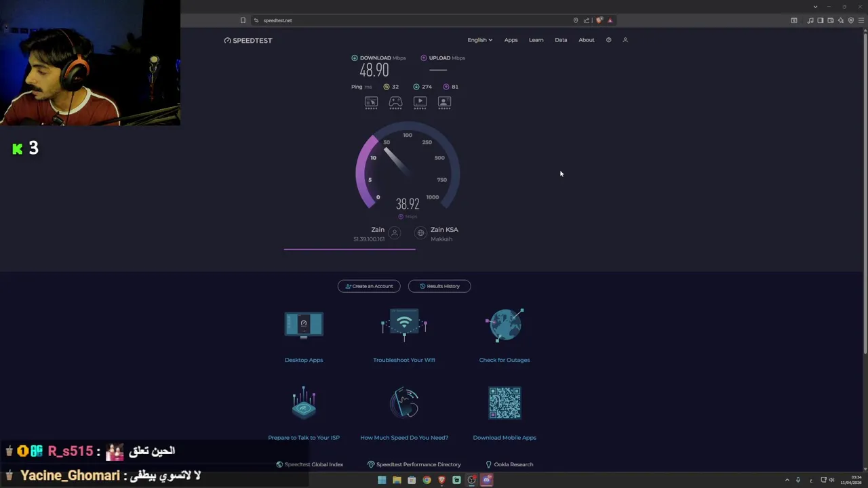Click the 38.92 upload speed reading
Image resolution: width=868 pixels, height=488 pixels.
point(408,204)
